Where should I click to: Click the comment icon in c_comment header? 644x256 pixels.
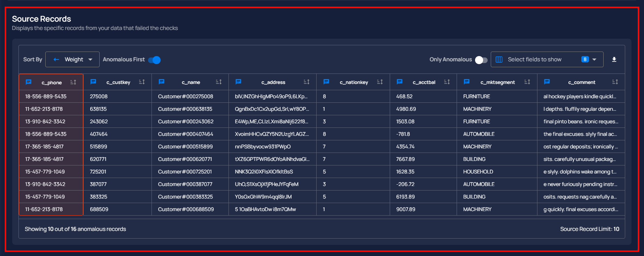click(x=547, y=82)
